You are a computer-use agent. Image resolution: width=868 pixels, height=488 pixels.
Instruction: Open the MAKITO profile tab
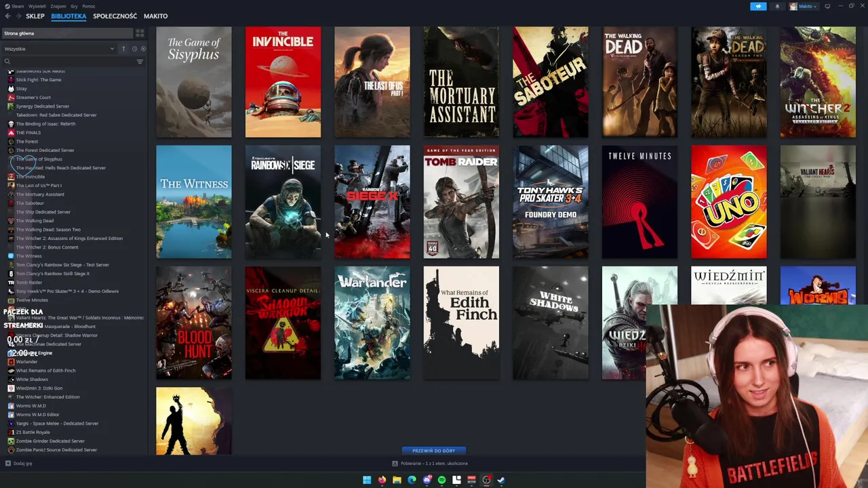(156, 16)
